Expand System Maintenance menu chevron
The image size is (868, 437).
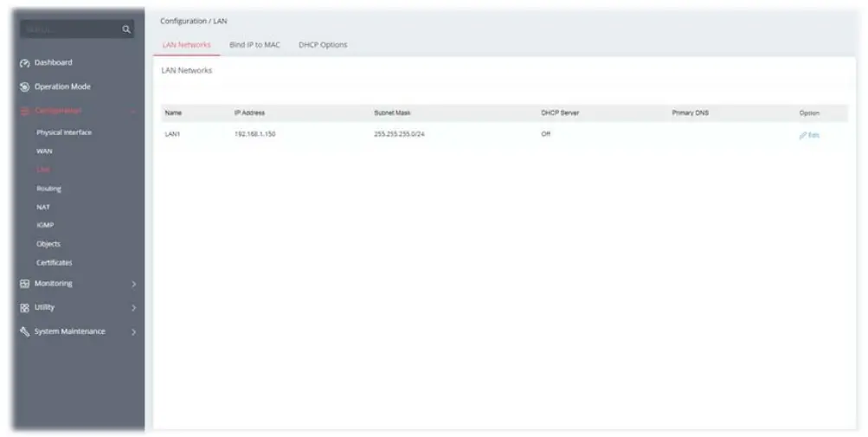coord(133,332)
